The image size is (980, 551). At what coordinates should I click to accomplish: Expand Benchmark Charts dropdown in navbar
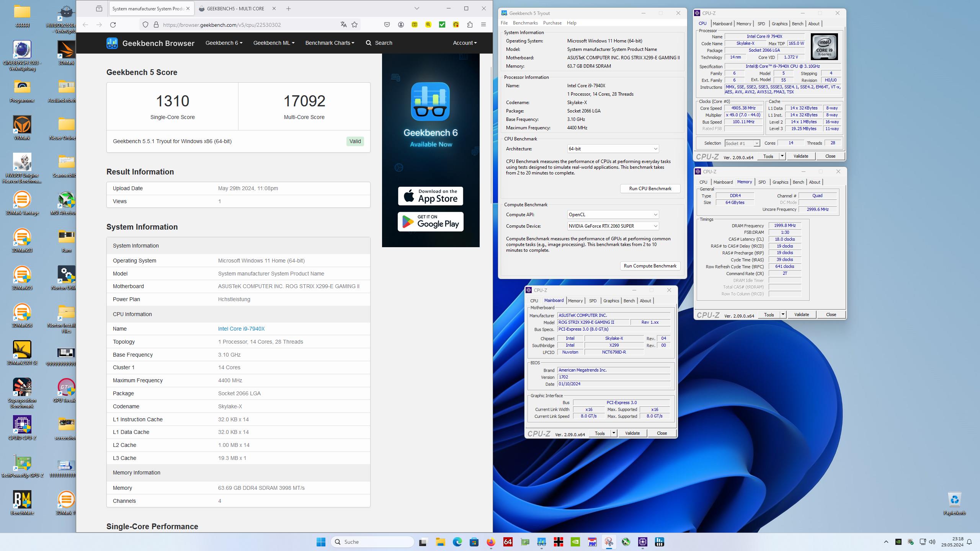(330, 43)
